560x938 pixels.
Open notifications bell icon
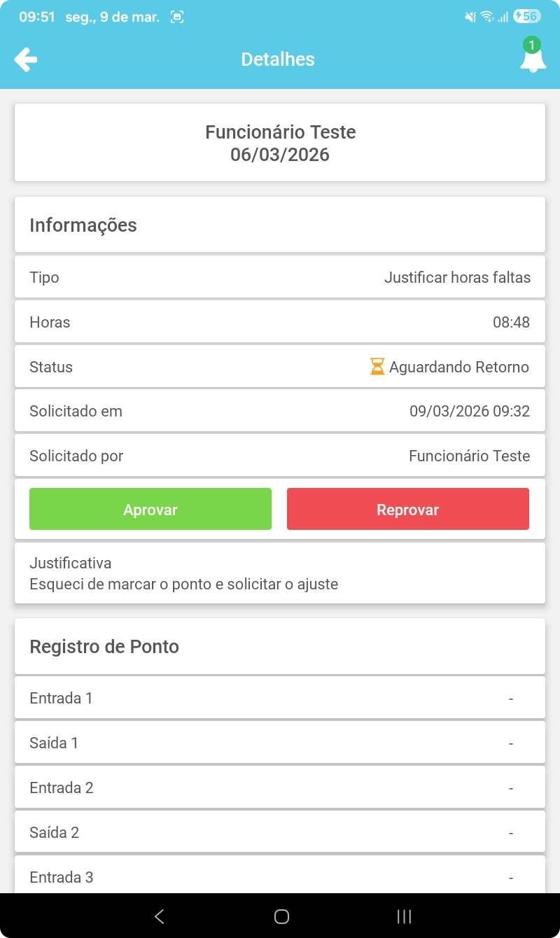click(533, 60)
